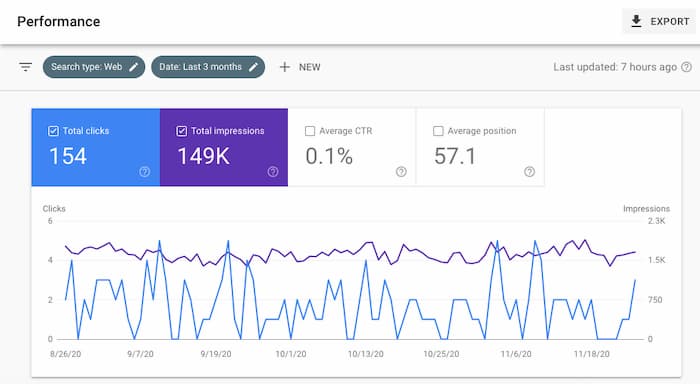
Task: Select the Total impressions 149K card
Action: coord(224,147)
